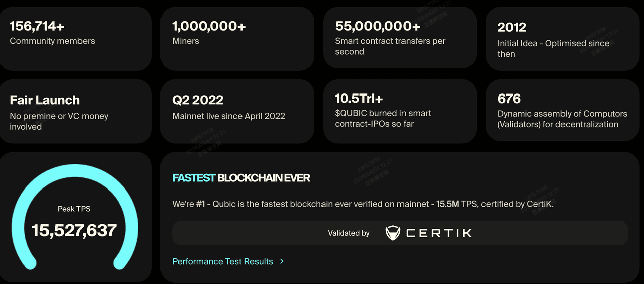
Task: Click the 15,527,637 peak TPS number
Action: [74, 230]
